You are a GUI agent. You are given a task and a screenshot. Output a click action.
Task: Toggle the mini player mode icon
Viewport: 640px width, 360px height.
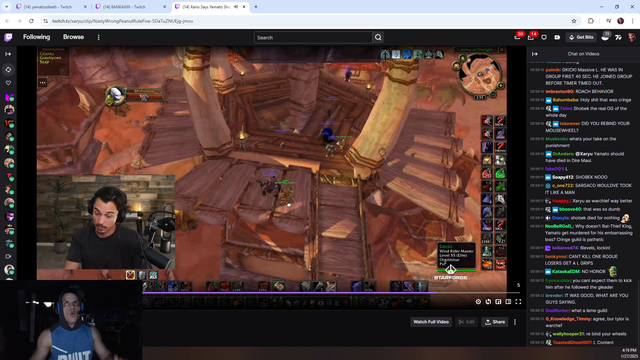pos(498,302)
